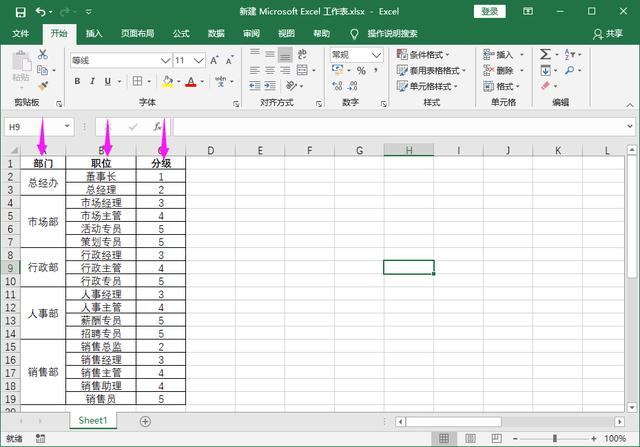Click the Insert Function fx icon
Viewport: 640px width, 447px height.
click(157, 127)
